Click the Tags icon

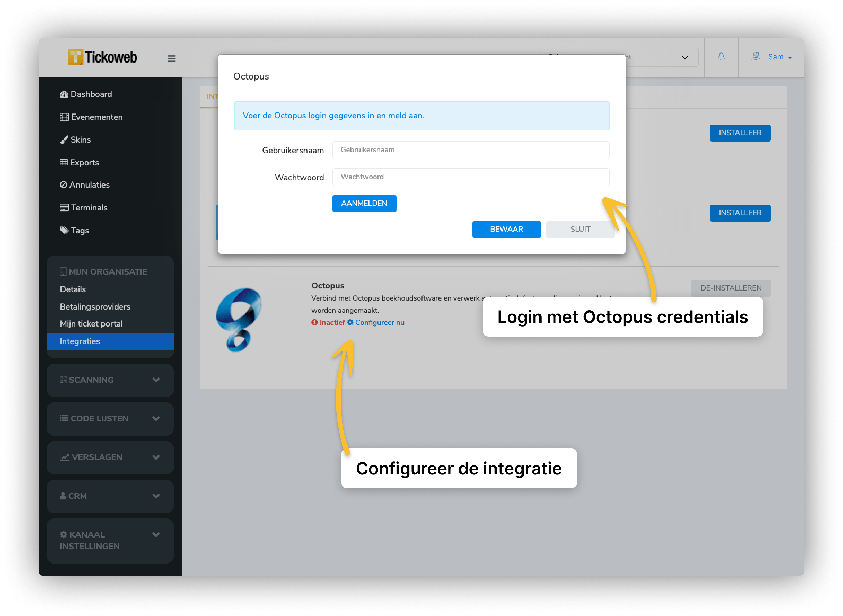tap(64, 230)
